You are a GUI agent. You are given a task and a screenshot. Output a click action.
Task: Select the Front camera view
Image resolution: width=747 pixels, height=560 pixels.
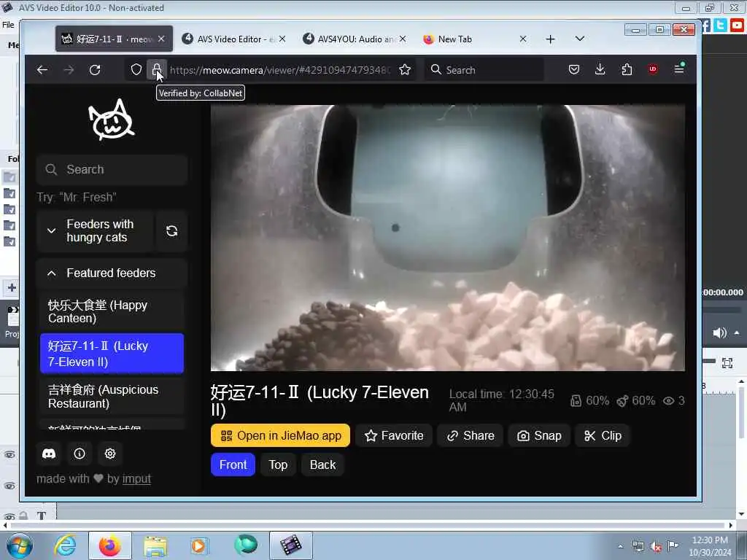click(x=233, y=464)
